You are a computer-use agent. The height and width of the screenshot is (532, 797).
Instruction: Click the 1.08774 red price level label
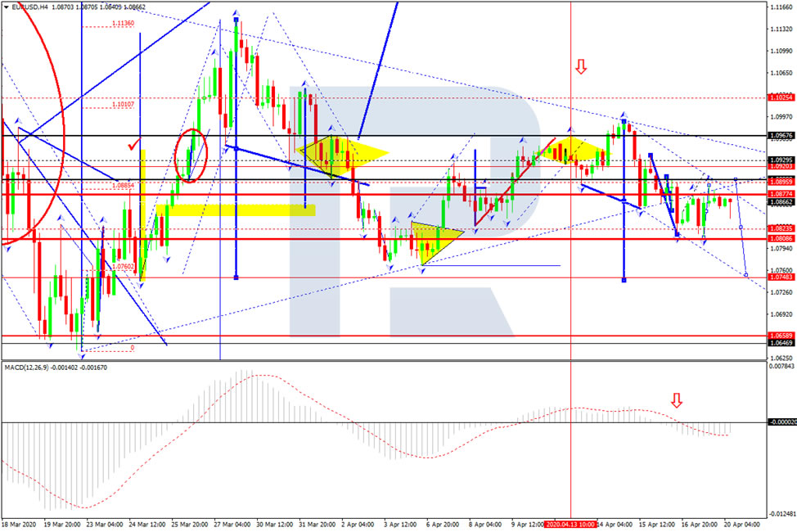781,194
